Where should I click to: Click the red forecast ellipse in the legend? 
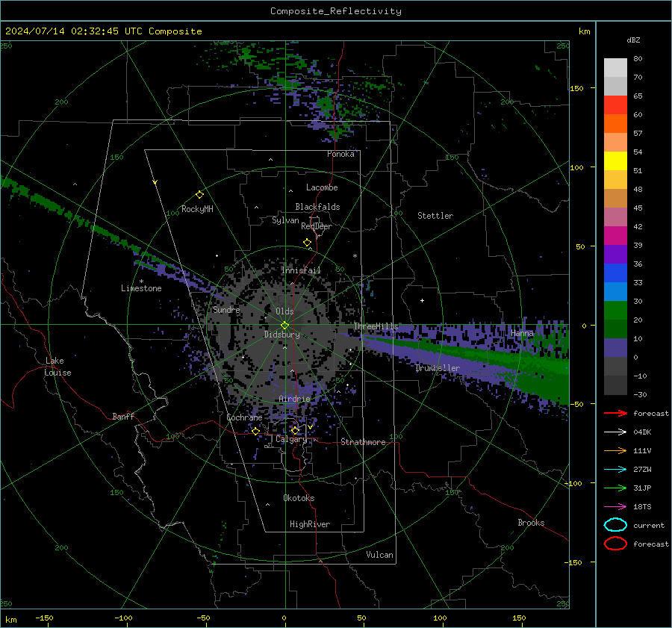click(615, 544)
